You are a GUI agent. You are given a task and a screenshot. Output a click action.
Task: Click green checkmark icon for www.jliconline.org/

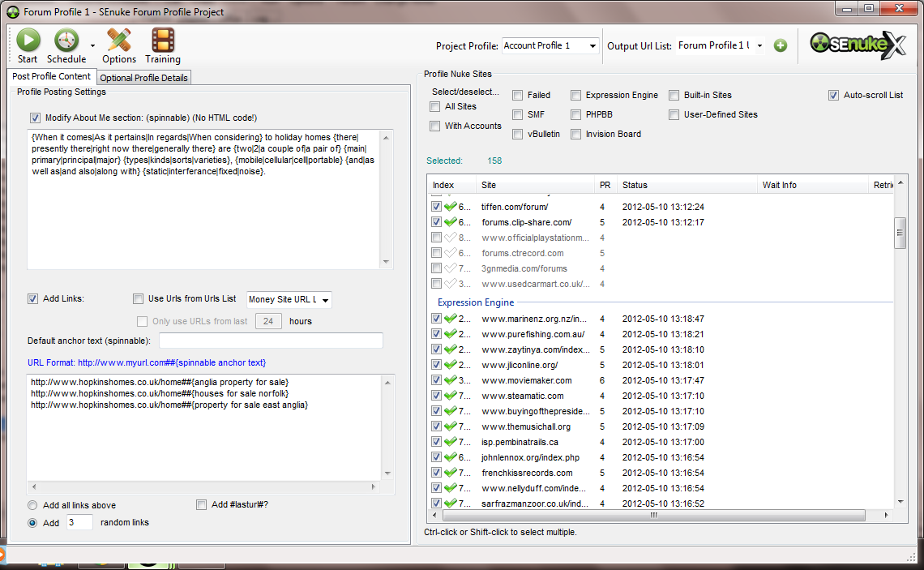click(451, 365)
